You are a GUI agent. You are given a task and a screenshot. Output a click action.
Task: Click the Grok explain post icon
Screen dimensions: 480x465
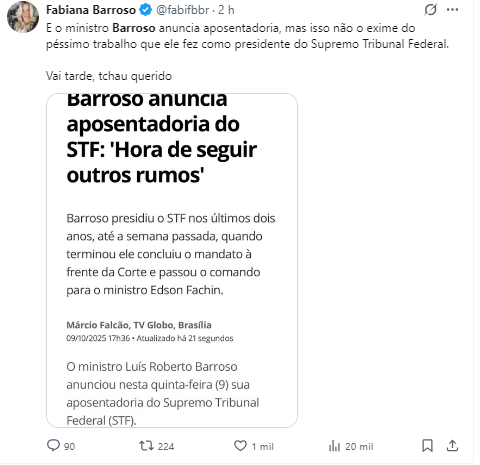[430, 10]
